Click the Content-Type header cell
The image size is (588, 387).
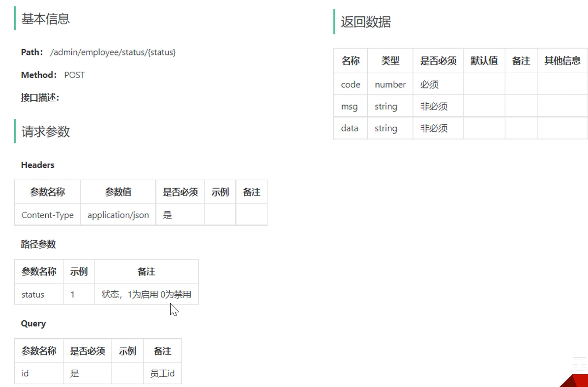(x=47, y=215)
